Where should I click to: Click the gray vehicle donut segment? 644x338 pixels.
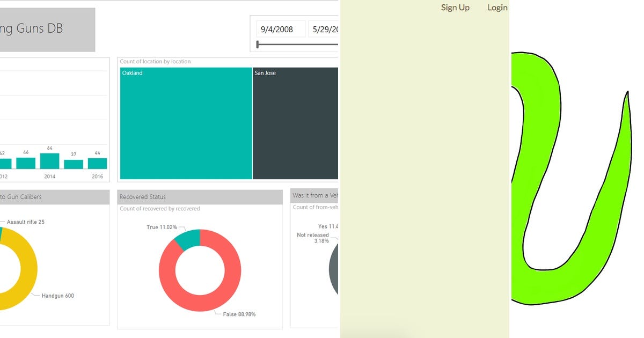tap(333, 268)
